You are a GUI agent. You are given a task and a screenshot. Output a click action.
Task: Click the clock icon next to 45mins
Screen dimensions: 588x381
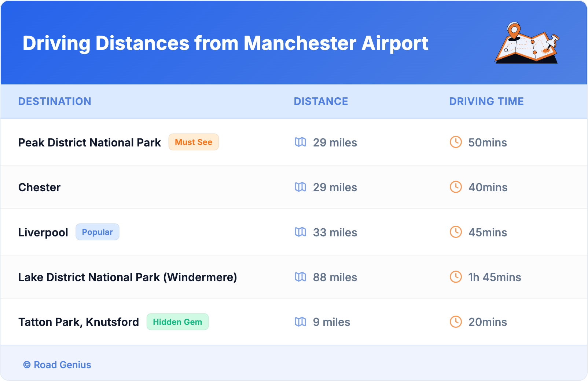point(456,232)
